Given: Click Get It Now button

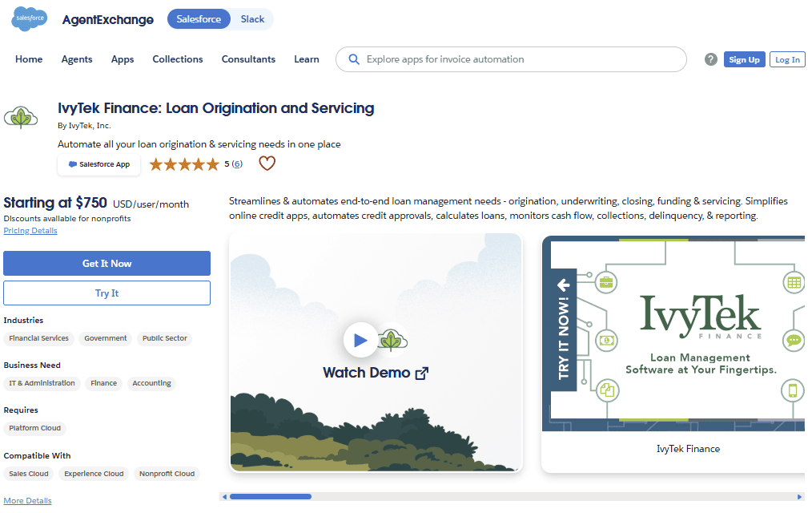Looking at the screenshot, I should click(107, 263).
